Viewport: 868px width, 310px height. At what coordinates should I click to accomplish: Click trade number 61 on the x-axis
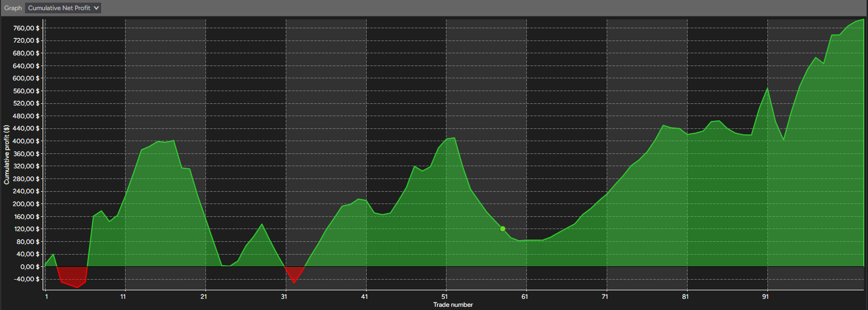(525, 297)
